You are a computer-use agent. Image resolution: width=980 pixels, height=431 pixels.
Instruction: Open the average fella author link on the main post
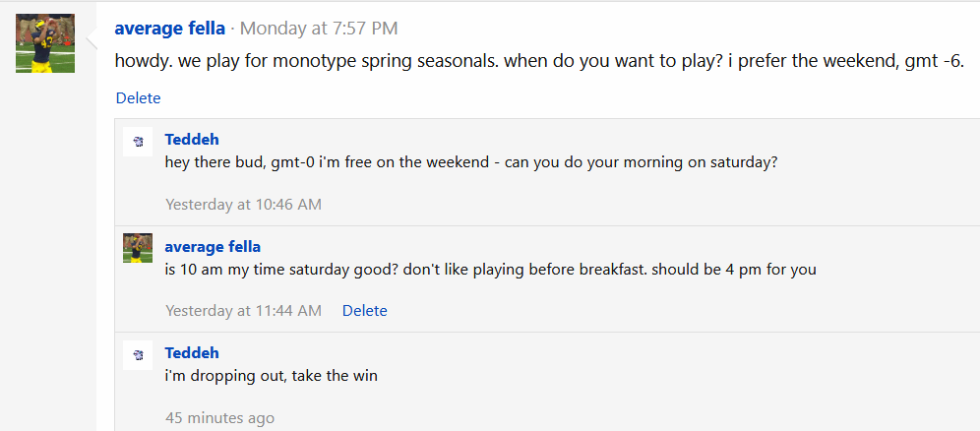170,29
